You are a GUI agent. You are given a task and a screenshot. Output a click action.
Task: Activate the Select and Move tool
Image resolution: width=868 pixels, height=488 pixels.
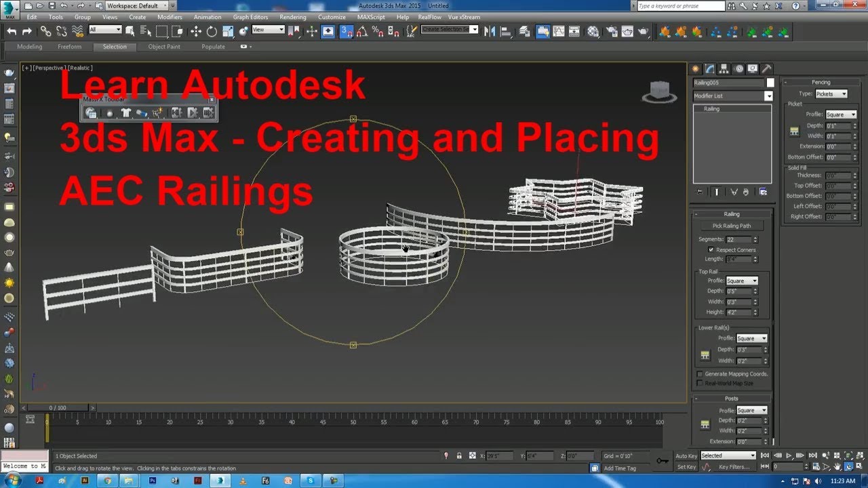click(196, 31)
